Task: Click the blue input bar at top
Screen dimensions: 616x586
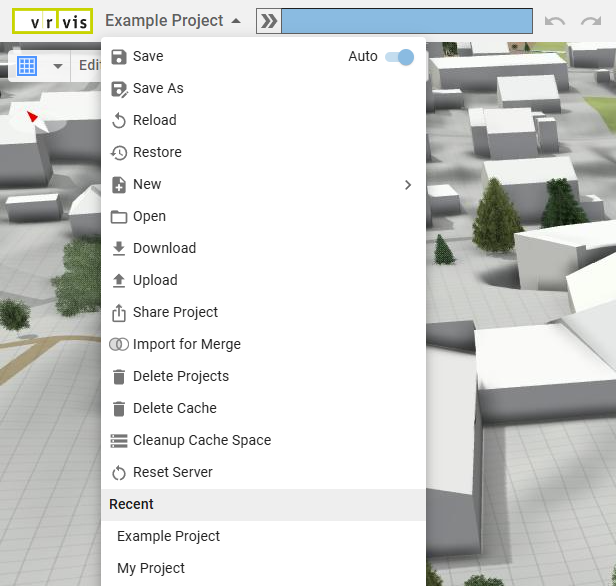Action: coord(407,21)
